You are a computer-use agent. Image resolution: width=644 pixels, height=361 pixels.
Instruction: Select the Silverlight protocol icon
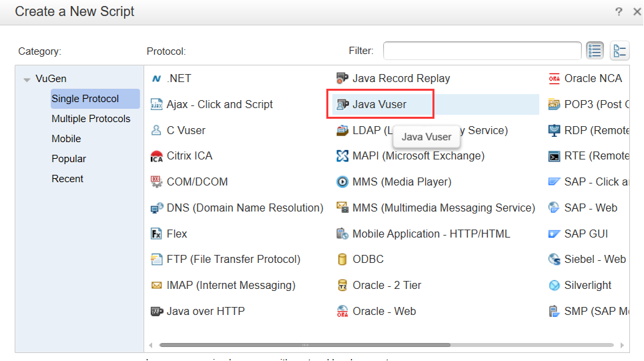tap(554, 286)
